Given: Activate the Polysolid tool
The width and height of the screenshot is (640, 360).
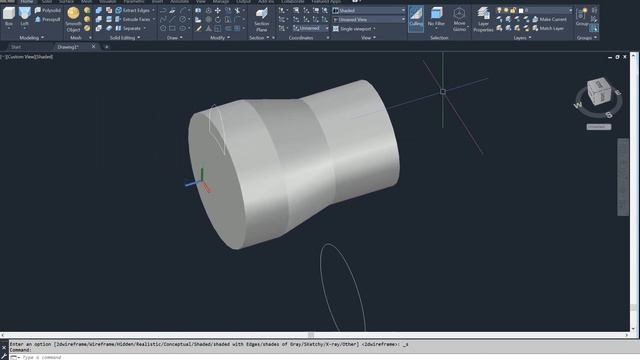Looking at the screenshot, I should 48,10.
